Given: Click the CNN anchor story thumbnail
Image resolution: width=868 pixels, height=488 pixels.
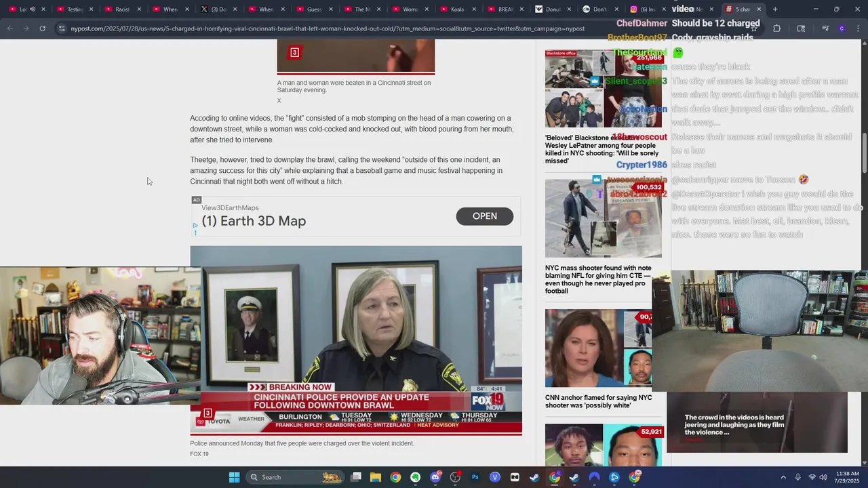Looking at the screenshot, I should click(x=599, y=348).
